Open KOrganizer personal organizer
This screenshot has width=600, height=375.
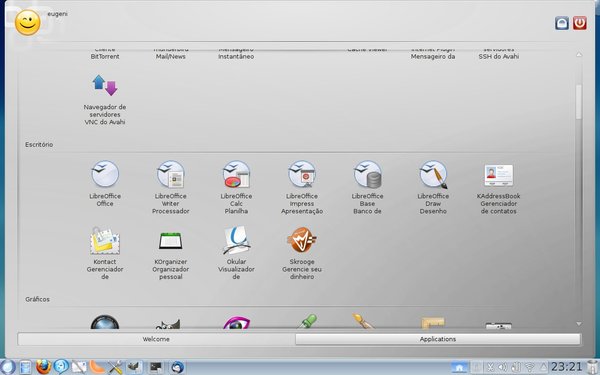click(171, 253)
